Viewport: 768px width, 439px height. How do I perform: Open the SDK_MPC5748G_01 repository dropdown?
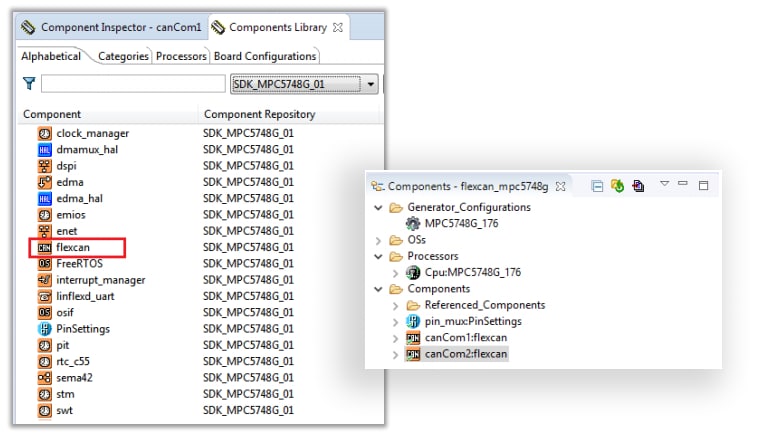(372, 84)
